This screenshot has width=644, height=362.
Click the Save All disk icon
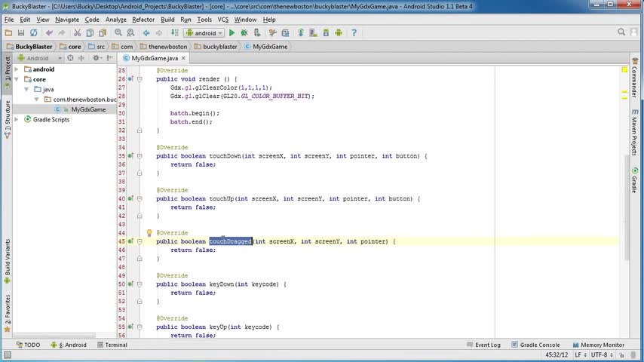[x=21, y=33]
